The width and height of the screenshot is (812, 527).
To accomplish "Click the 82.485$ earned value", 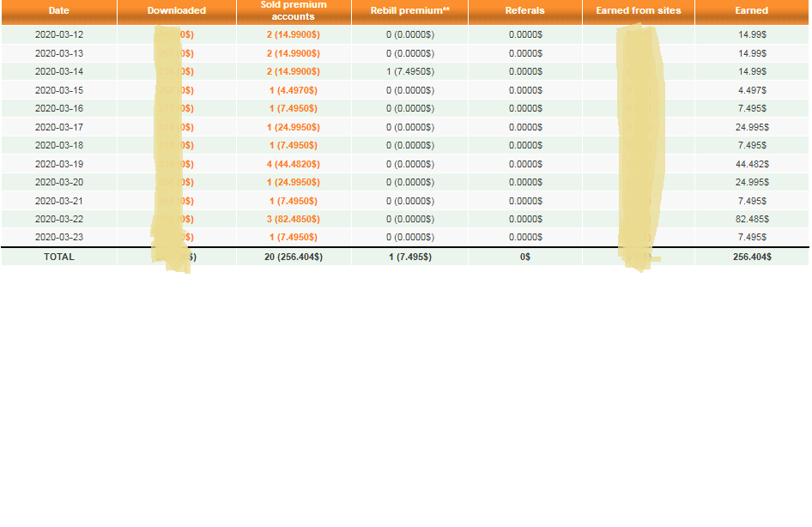I will point(752,219).
